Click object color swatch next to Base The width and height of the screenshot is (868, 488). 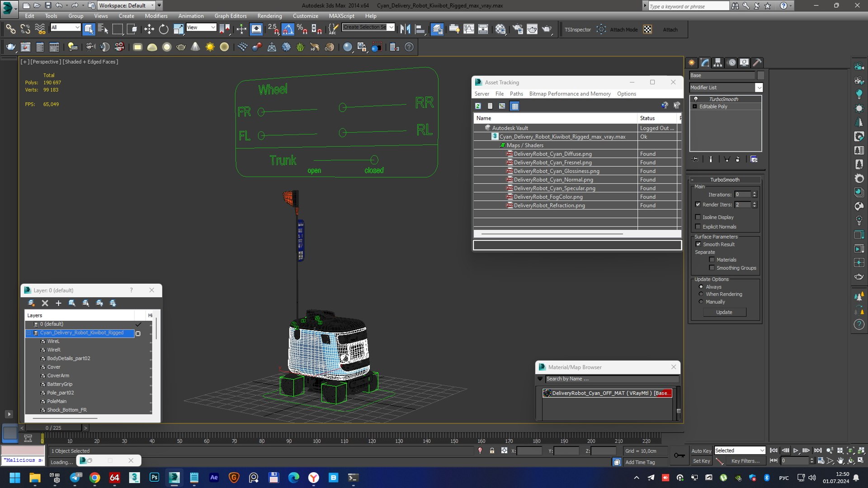pos(760,75)
